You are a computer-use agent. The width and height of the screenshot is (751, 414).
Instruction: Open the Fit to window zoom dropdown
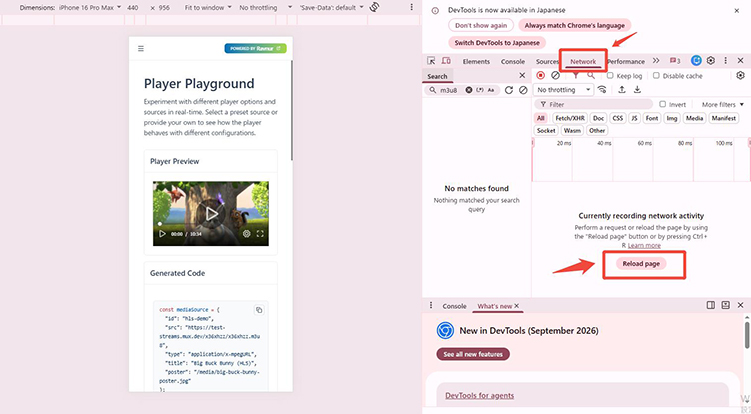click(208, 8)
